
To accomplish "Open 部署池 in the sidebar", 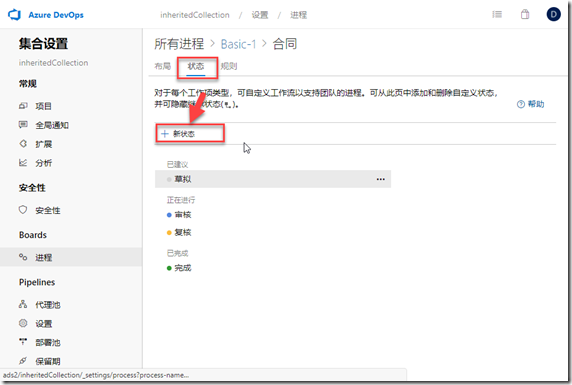I will point(48,343).
